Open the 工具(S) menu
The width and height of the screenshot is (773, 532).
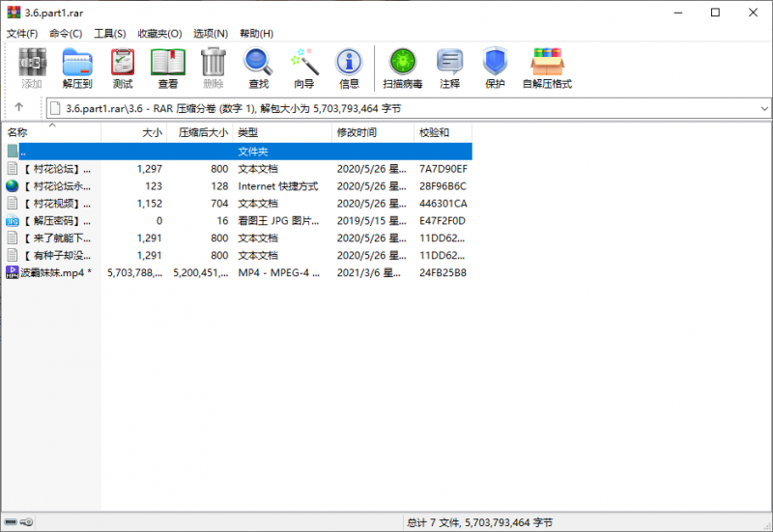coord(109,34)
